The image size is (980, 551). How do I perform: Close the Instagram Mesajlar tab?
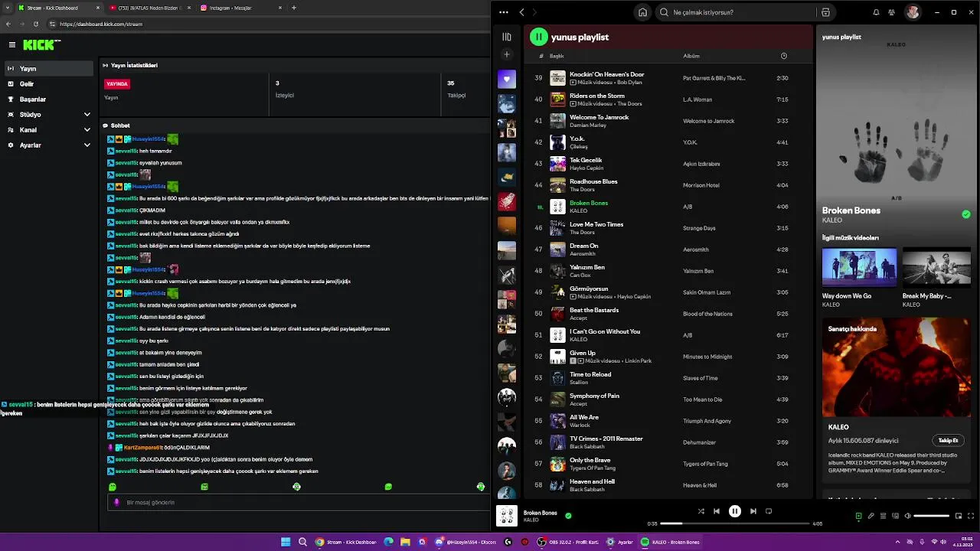pyautogui.click(x=279, y=8)
